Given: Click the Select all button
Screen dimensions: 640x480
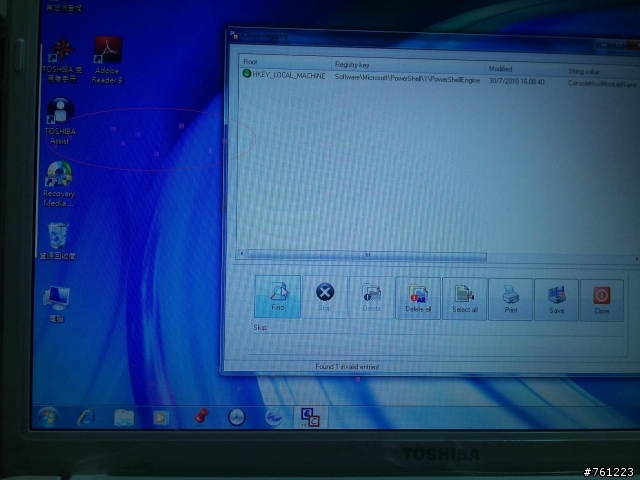Looking at the screenshot, I should (x=464, y=299).
